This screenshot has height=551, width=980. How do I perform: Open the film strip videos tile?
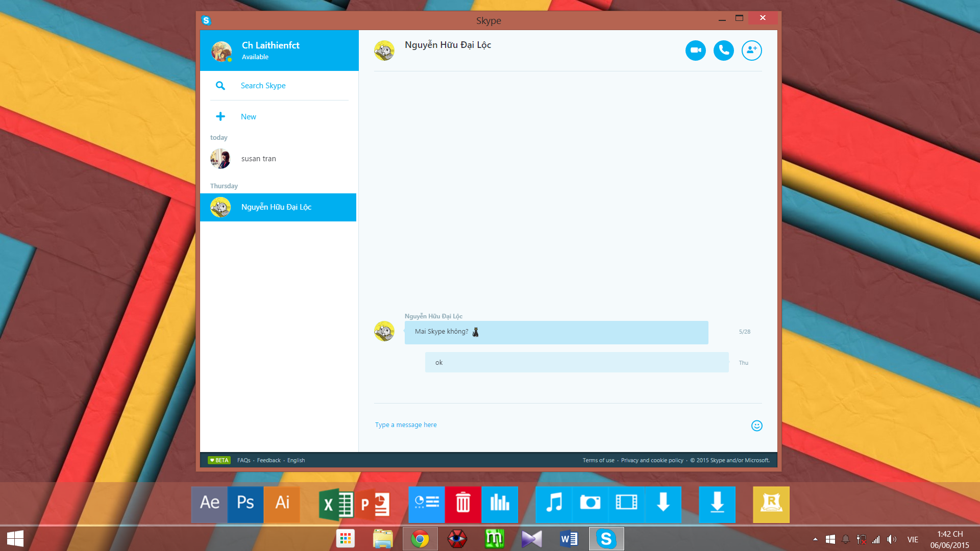[626, 504]
